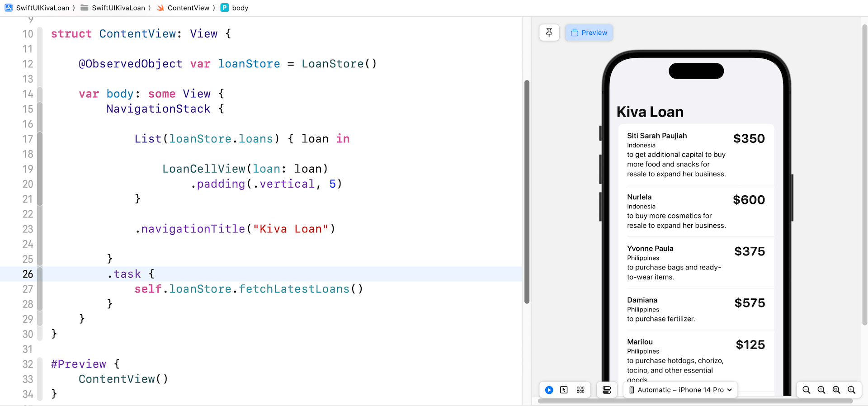
Task: Open canvas device settings toggles
Action: click(x=607, y=390)
